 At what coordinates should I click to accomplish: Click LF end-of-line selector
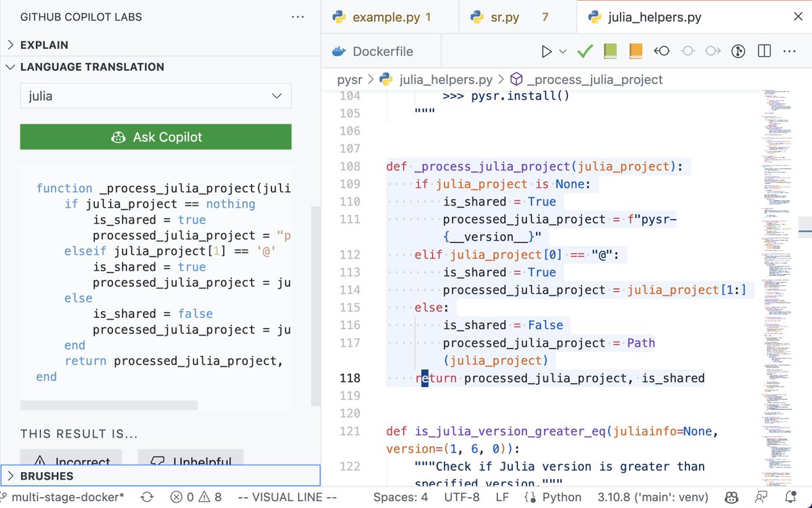click(502, 497)
